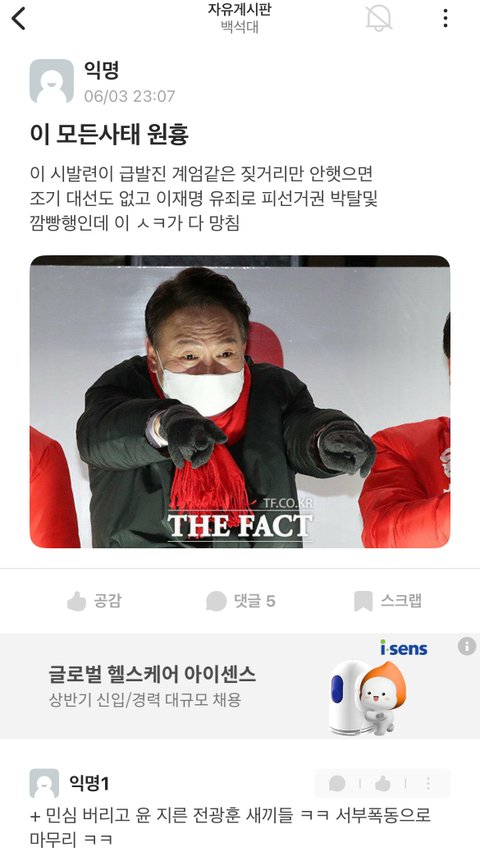Tap the back arrow in the header
Image resolution: width=480 pixels, height=861 pixels.
[19, 18]
